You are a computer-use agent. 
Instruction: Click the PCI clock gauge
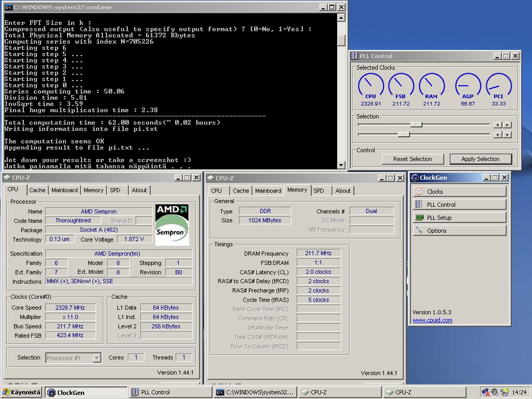499,86
